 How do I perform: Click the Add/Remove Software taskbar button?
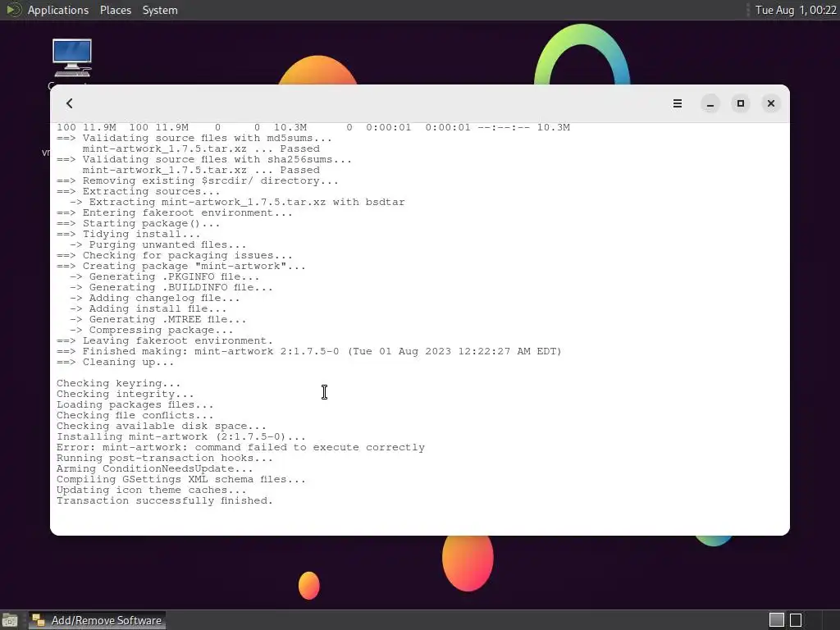[x=97, y=620]
